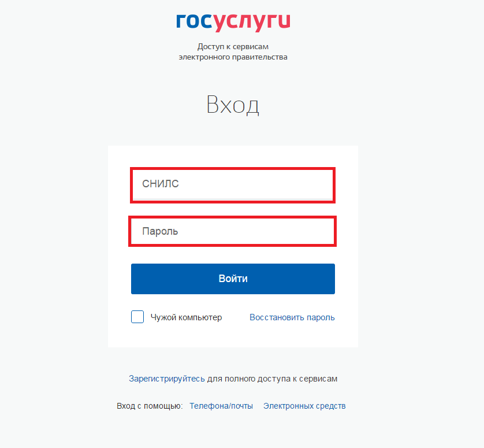Focus the СНИЛС input field
This screenshot has width=484, height=448.
tap(233, 185)
